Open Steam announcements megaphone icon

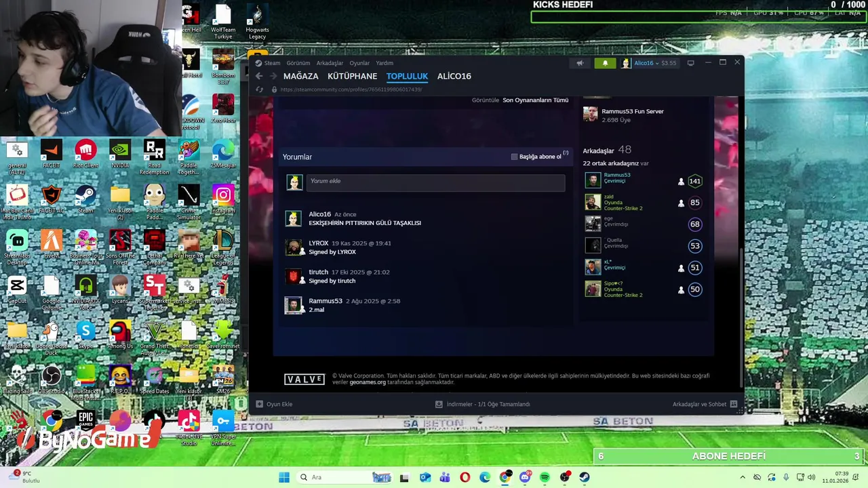click(580, 63)
